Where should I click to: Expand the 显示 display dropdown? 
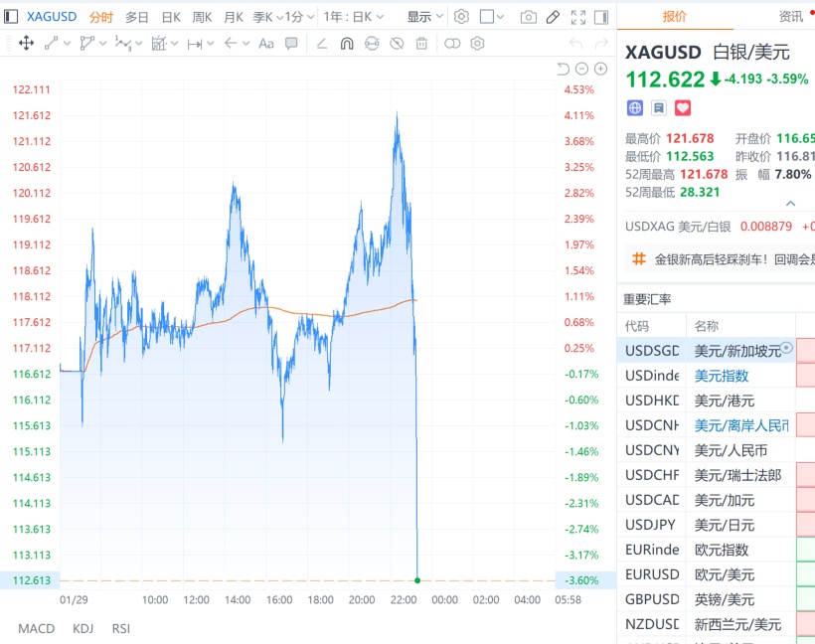(425, 17)
